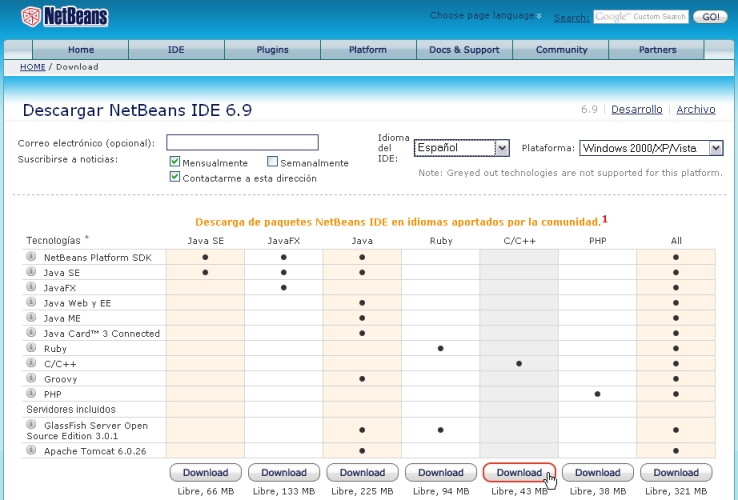Click the info icon next to Ruby row
Image resolution: width=738 pixels, height=500 pixels.
point(31,347)
